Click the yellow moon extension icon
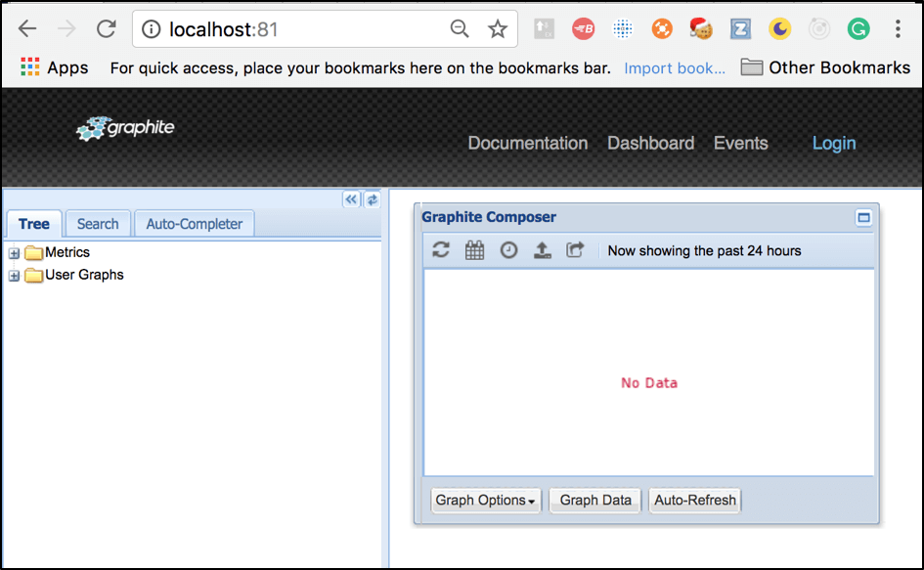Screen dimensions: 924x570 [779, 28]
